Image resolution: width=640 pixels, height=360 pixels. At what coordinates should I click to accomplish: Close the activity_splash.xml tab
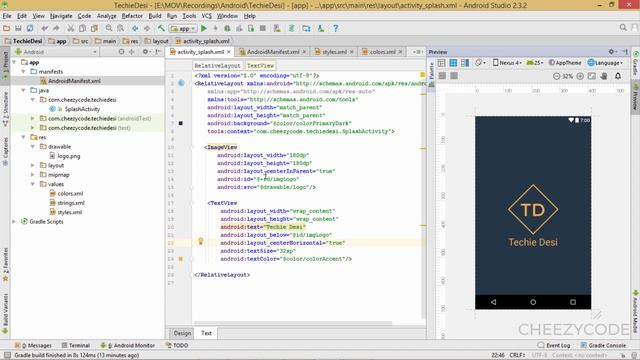[229, 52]
